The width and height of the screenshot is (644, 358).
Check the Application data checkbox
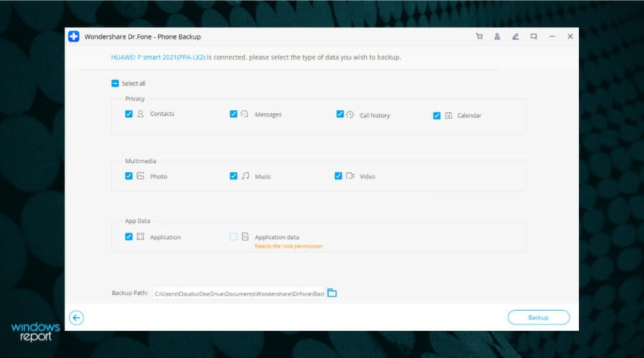point(233,237)
